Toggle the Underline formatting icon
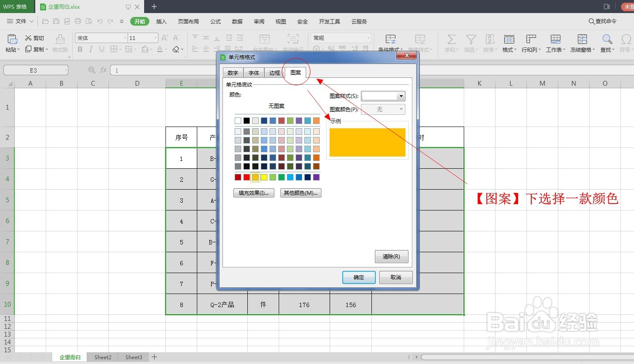 [102, 50]
